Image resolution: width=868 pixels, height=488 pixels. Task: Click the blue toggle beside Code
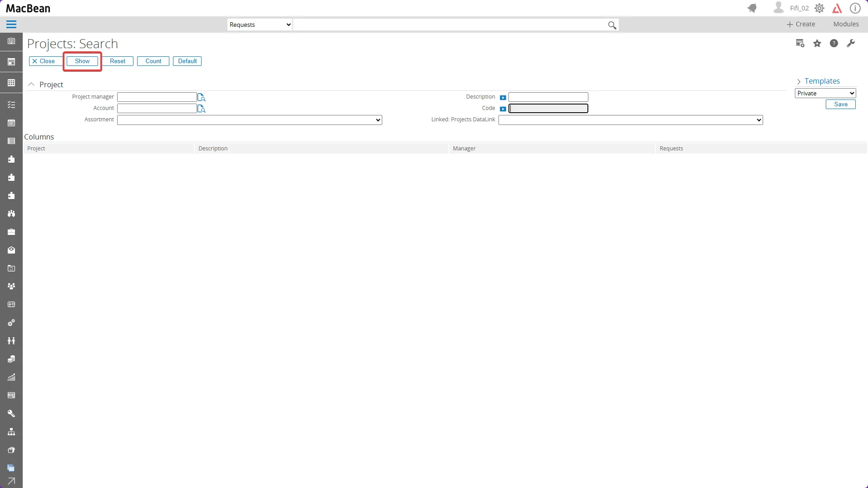point(503,109)
